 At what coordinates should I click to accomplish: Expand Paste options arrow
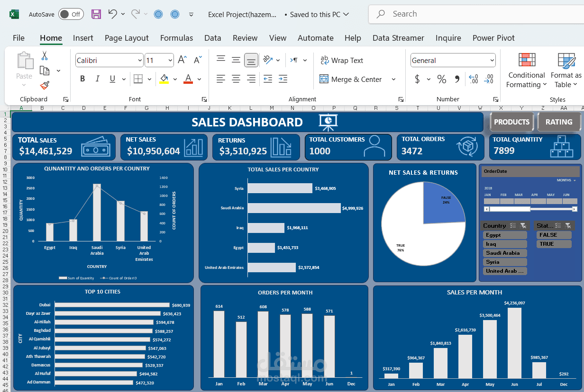pyautogui.click(x=24, y=85)
